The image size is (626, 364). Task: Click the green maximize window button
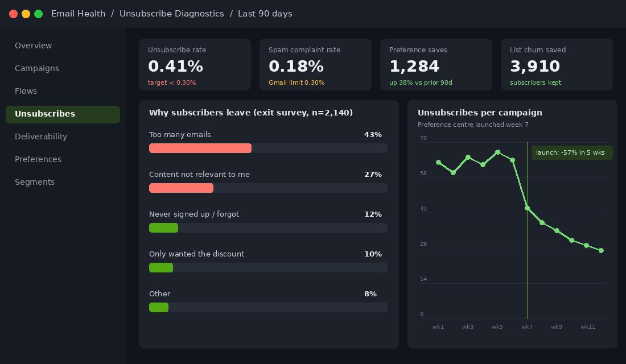[x=38, y=14]
